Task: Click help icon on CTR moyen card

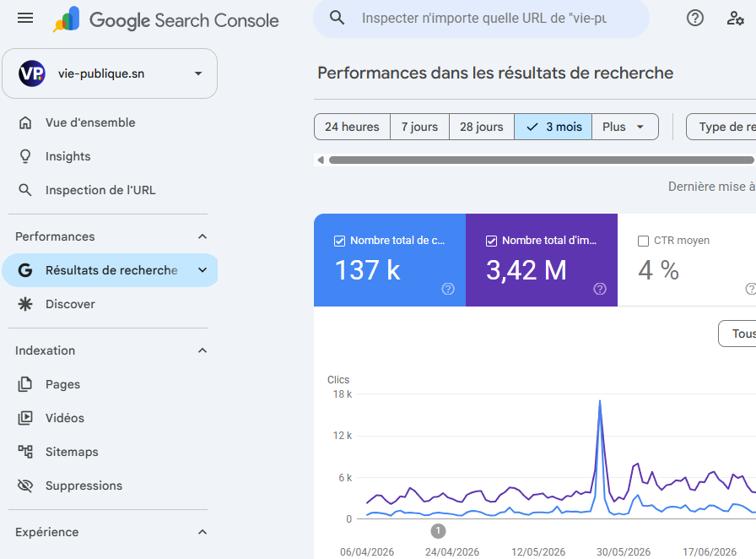Action: [x=751, y=289]
